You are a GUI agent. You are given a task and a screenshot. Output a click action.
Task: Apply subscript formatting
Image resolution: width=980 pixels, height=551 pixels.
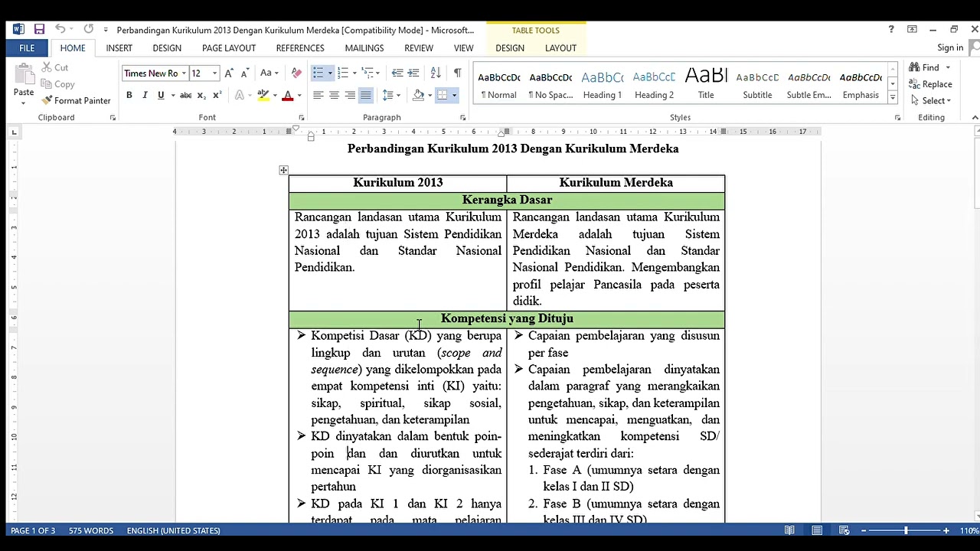[201, 95]
